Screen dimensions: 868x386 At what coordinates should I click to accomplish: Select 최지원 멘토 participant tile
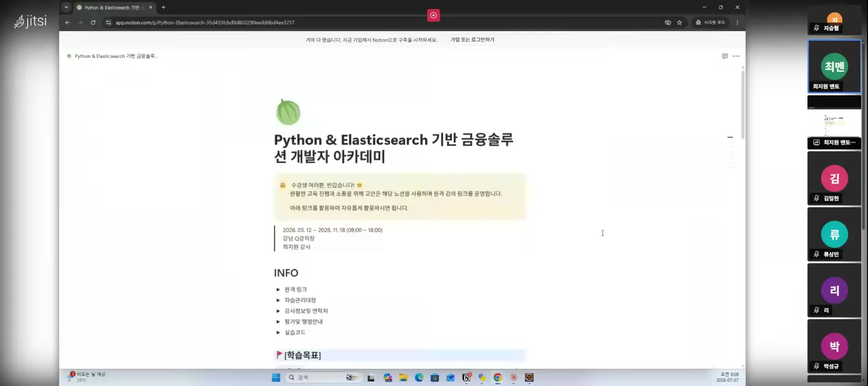834,66
